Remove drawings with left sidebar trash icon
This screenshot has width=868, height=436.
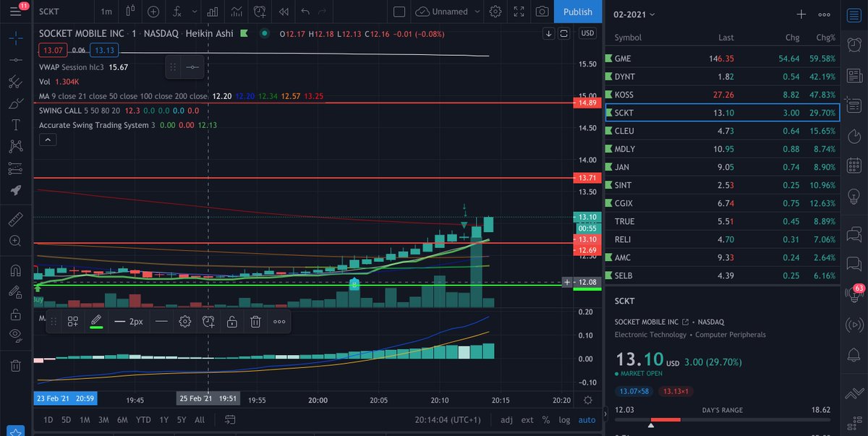[x=15, y=366]
